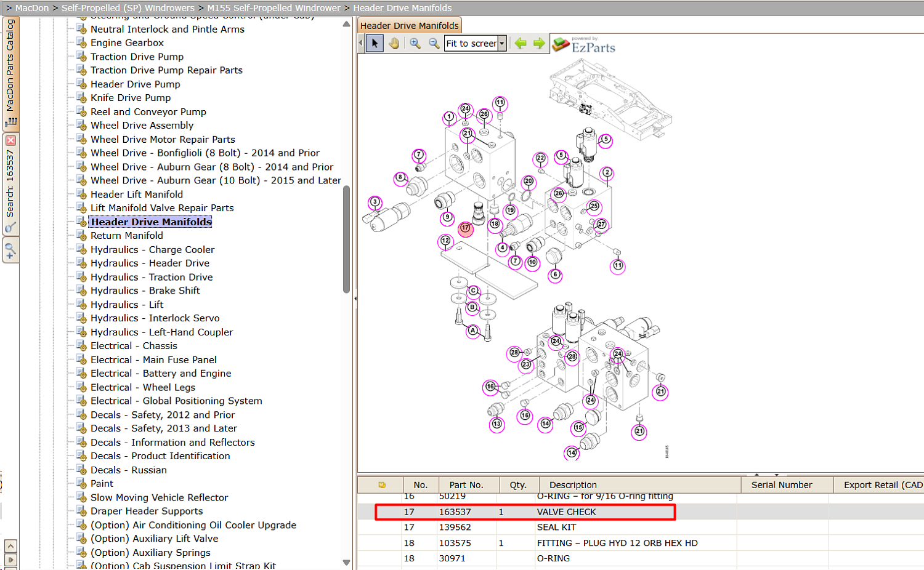924x570 pixels.
Task: Click the highlighted callout 17 in diagram
Action: pyautogui.click(x=466, y=228)
